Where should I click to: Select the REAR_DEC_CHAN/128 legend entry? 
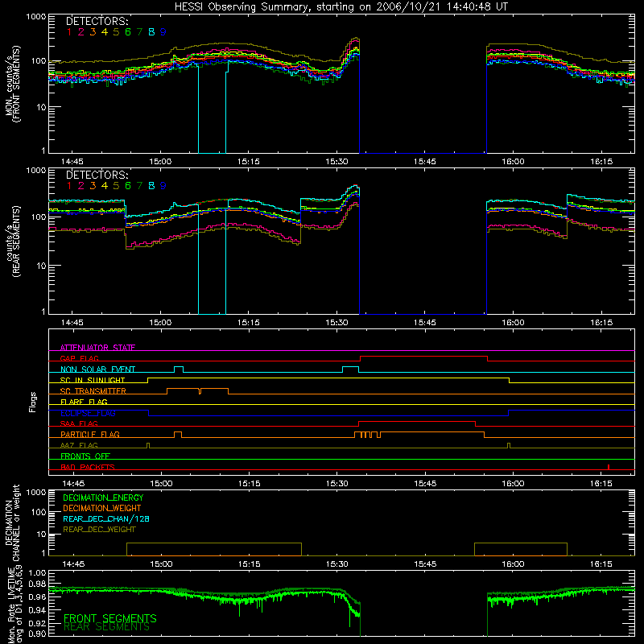(106, 518)
